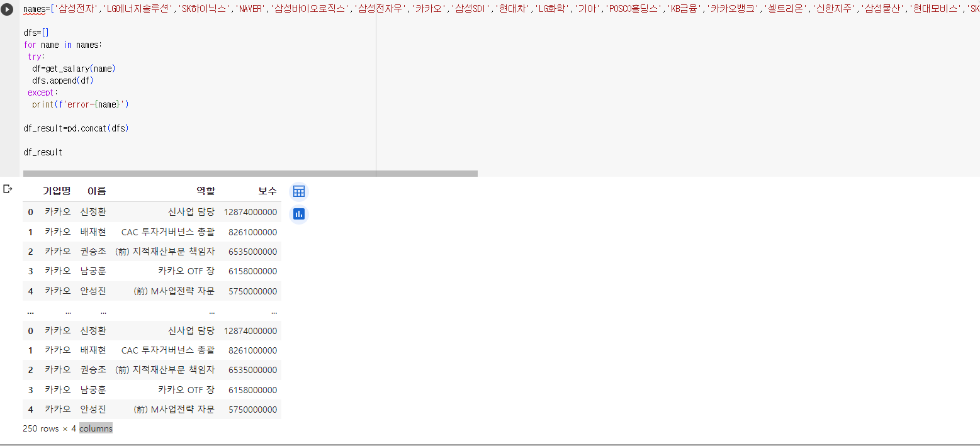The image size is (980, 446).
Task: Click the 'for name in names:' line
Action: tap(63, 45)
